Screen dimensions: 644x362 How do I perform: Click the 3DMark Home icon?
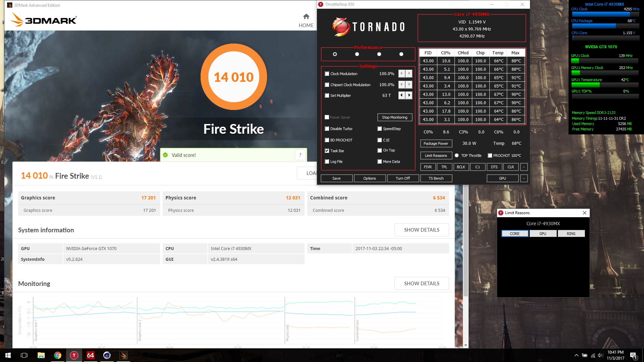click(306, 17)
